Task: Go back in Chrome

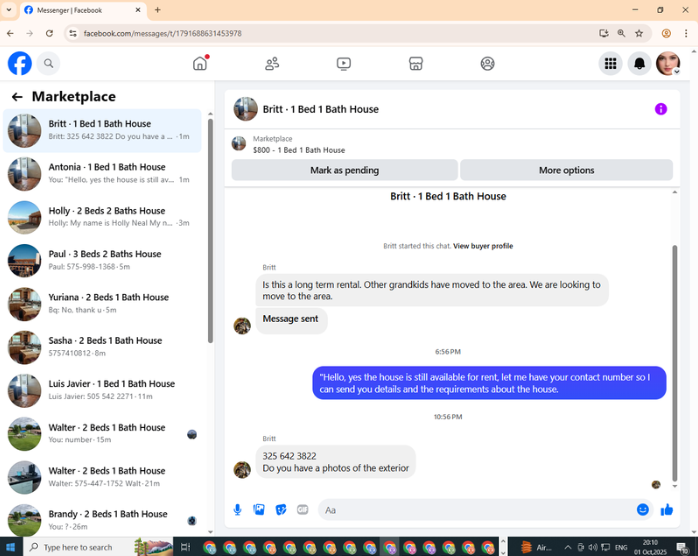Action: click(x=10, y=33)
